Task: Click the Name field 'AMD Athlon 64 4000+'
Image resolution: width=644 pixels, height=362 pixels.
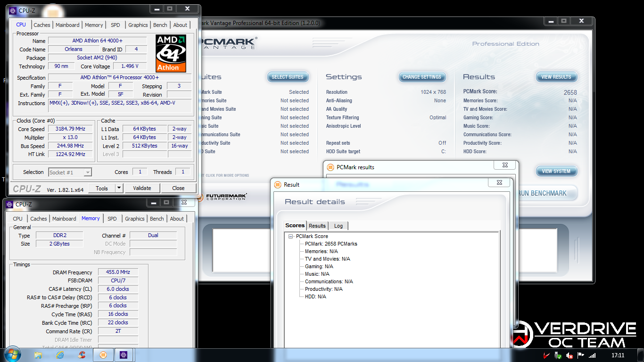Action: pyautogui.click(x=97, y=41)
